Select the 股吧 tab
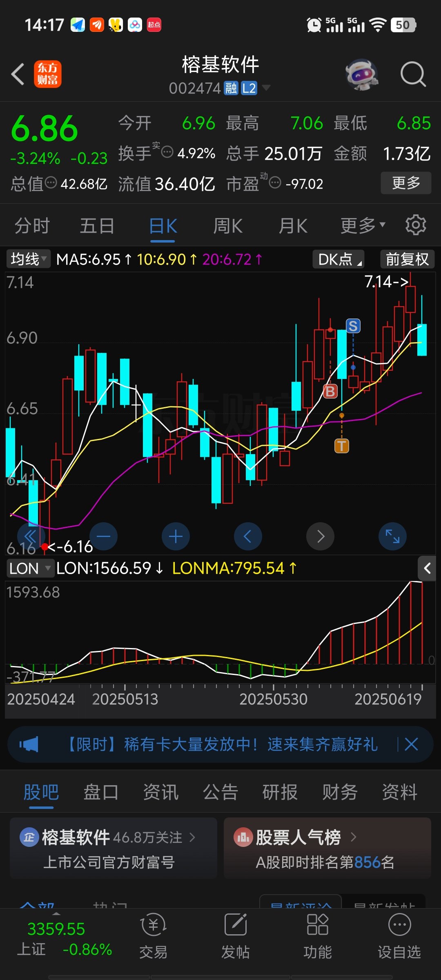441x980 pixels. click(41, 792)
